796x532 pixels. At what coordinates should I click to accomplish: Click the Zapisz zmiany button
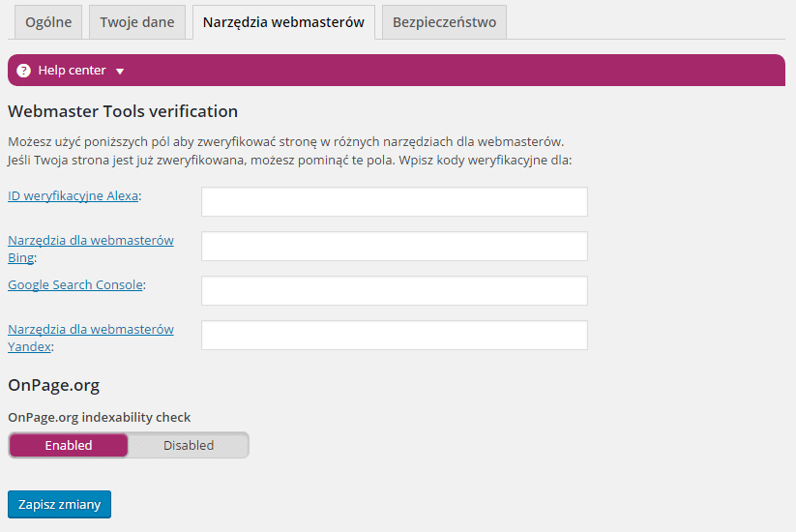coord(59,504)
